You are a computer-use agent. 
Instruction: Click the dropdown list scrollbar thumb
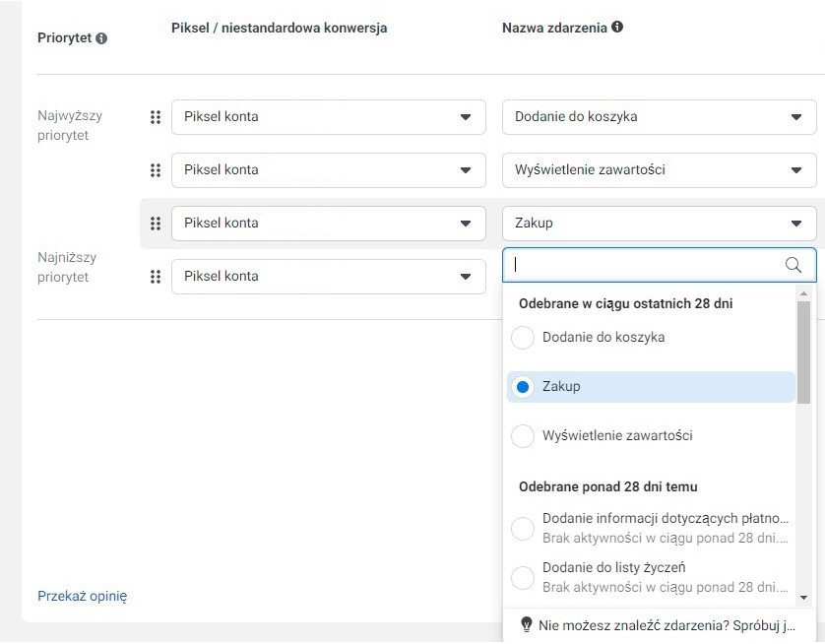803,353
